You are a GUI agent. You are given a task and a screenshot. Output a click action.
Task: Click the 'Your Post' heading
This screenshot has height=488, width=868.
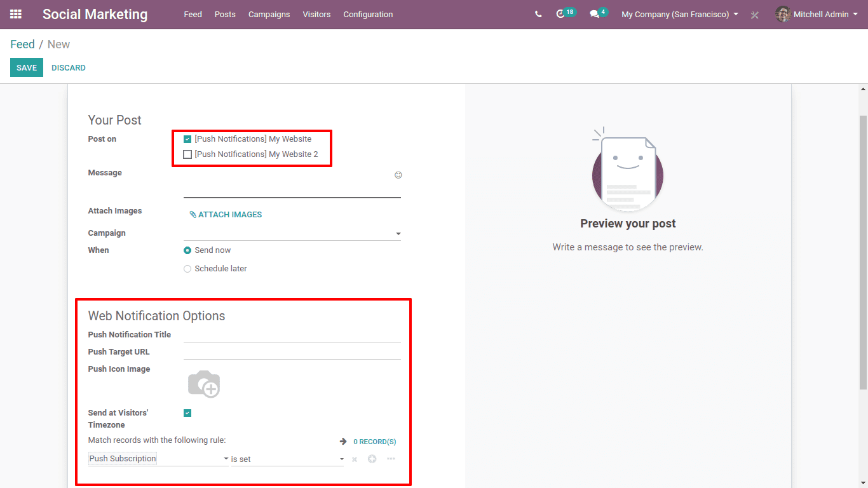pos(114,120)
